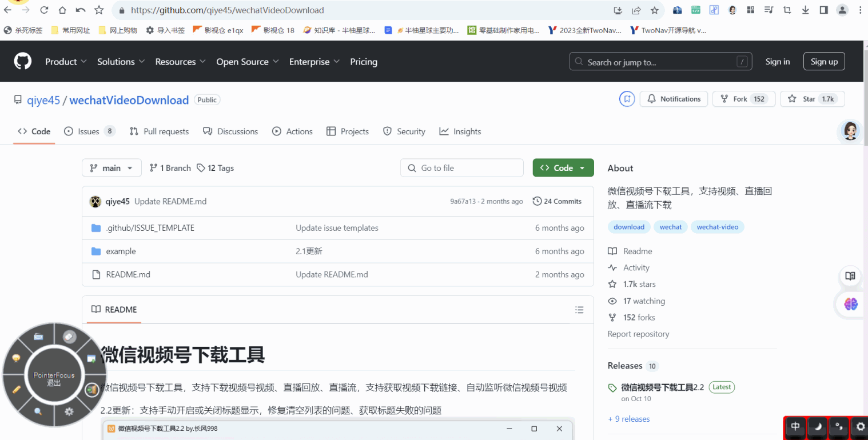Open PointerFocus settings gear

coord(69,411)
